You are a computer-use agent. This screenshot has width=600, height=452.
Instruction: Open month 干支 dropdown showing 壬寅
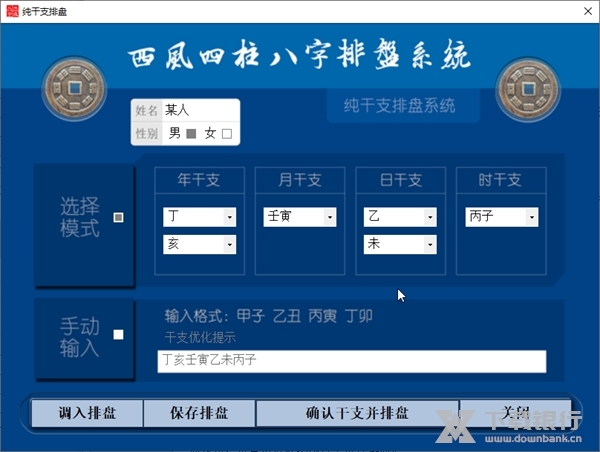pos(300,217)
